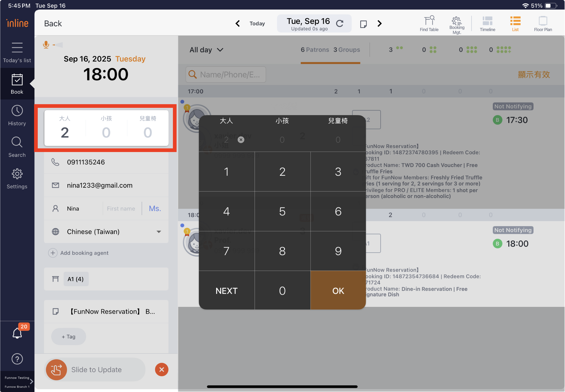Toggle the Ms. title selector

click(155, 208)
